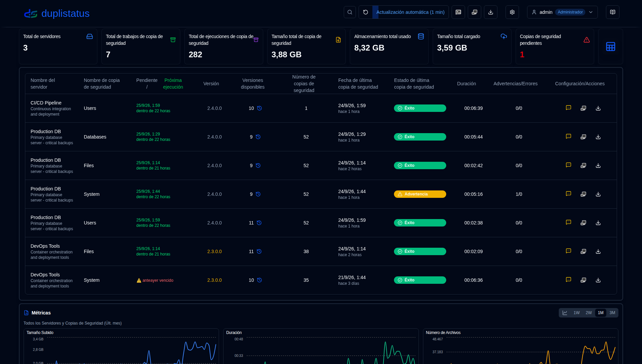
Task: Click the 'anteayer vencido' overdue warning
Action: (x=155, y=280)
